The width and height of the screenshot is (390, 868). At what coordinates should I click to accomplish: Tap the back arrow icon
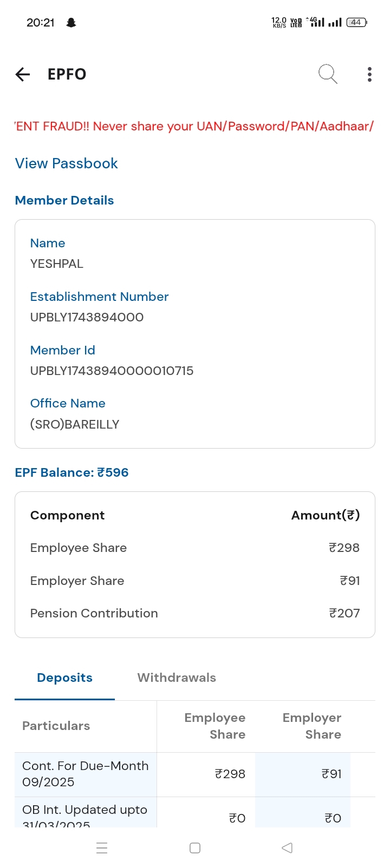[23, 74]
